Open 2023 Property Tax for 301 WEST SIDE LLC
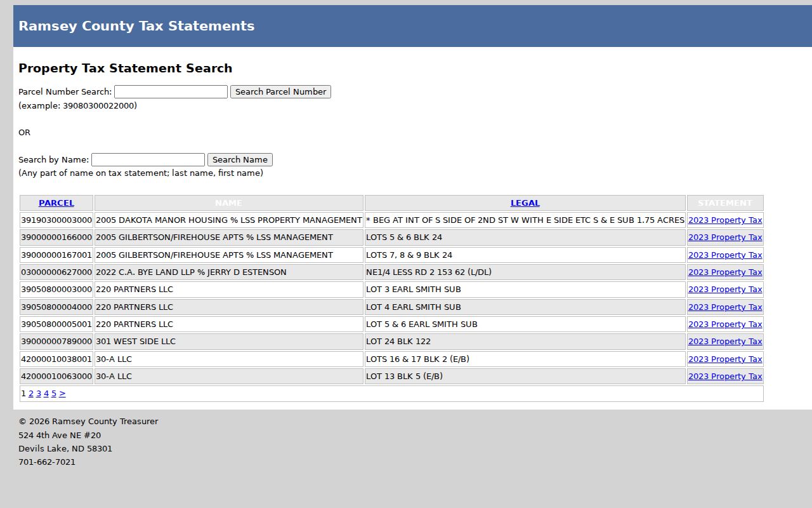 point(725,342)
